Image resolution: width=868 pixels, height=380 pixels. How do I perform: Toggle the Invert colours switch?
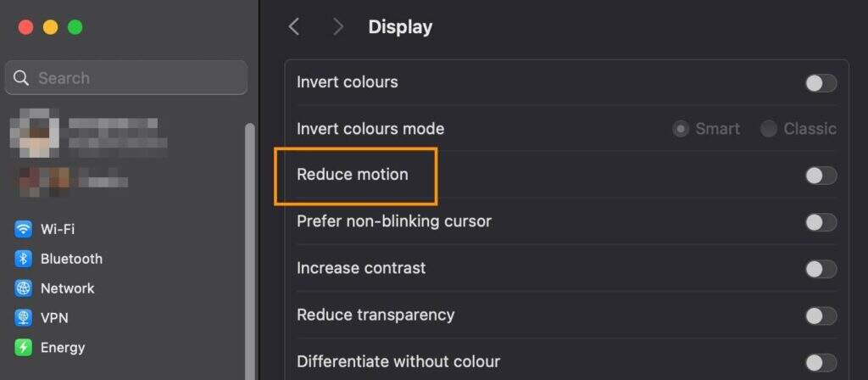tap(820, 82)
